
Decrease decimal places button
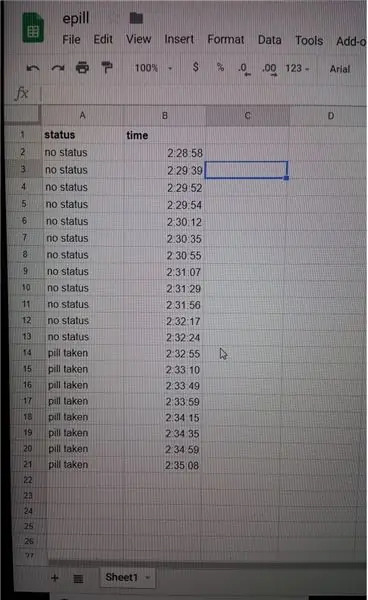[244, 69]
